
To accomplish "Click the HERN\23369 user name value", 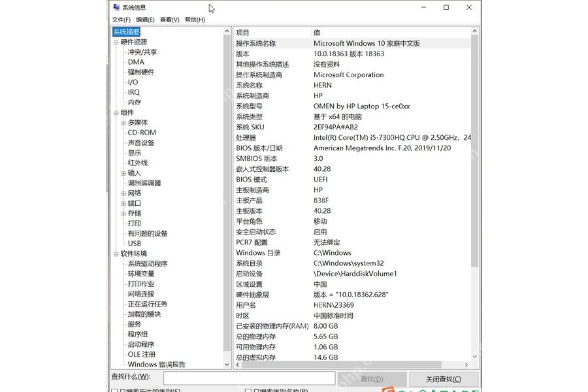I will tap(334, 305).
